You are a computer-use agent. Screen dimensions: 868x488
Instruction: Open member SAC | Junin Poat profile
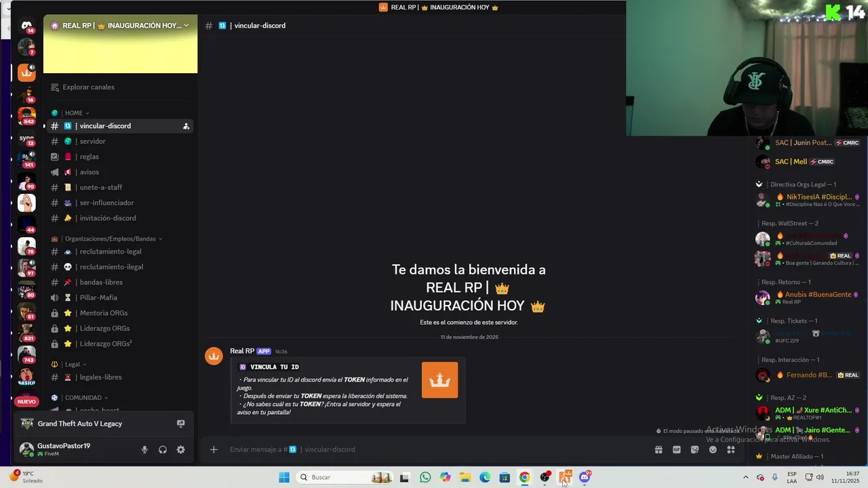coord(808,143)
